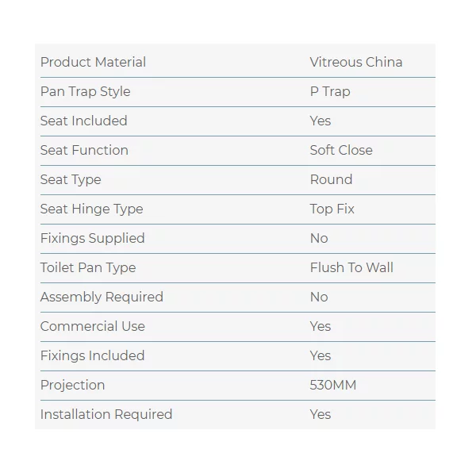The height and width of the screenshot is (476, 476).
Task: Click the Pan Trap Style label
Action: 85,91
